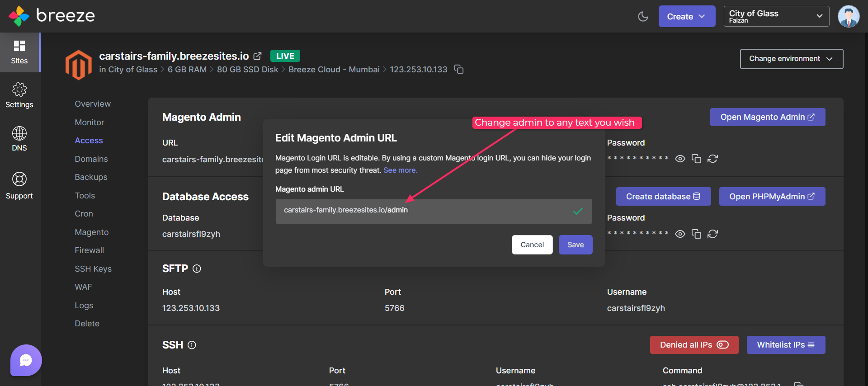Open Settings gear in sidebar
Image resolution: width=868 pixels, height=386 pixels.
tap(19, 95)
